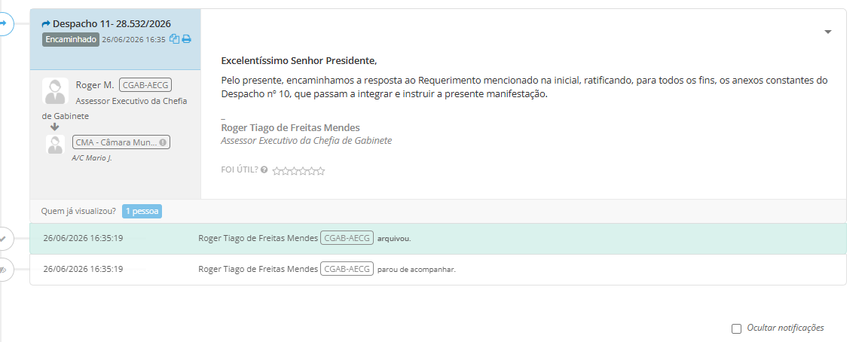Expand the truncated CMA - Câmara Mun... tag
Image resolution: width=868 pixels, height=342 pixels.
(121, 142)
